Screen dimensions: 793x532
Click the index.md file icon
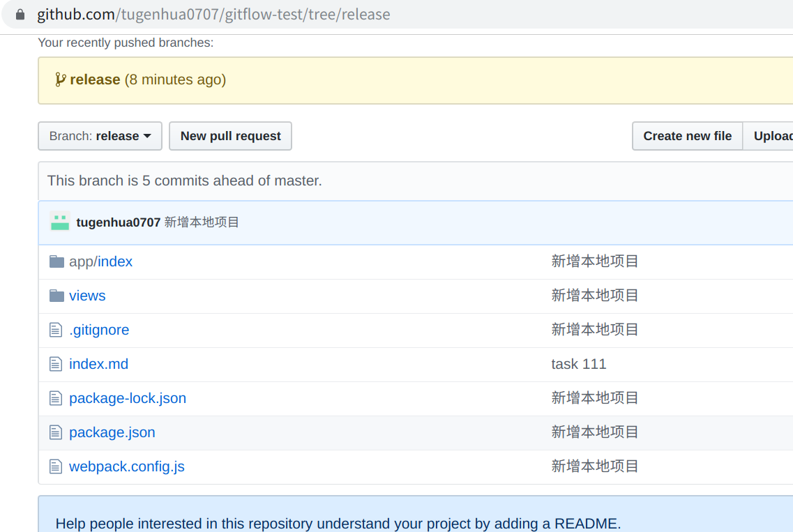pyautogui.click(x=56, y=364)
